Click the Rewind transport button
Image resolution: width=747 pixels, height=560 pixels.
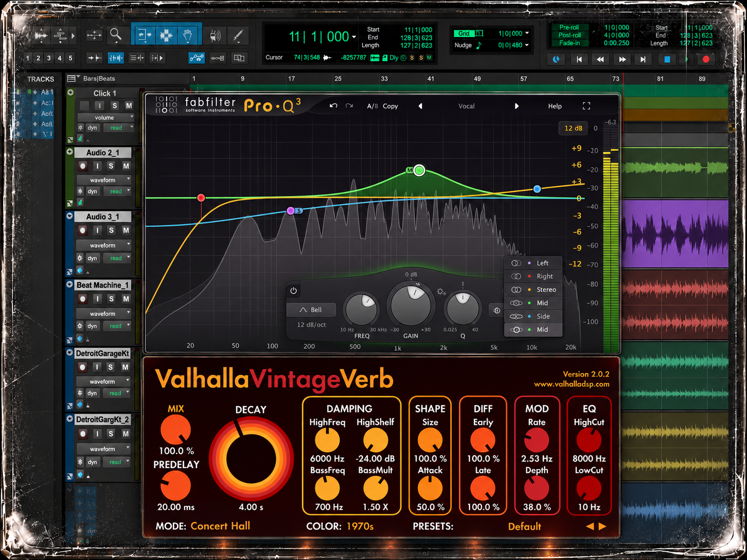pyautogui.click(x=600, y=59)
